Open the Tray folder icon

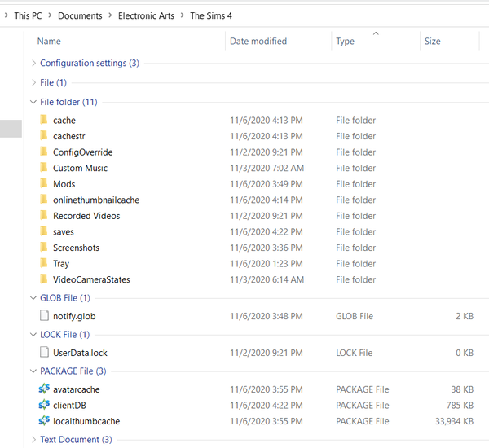(44, 263)
